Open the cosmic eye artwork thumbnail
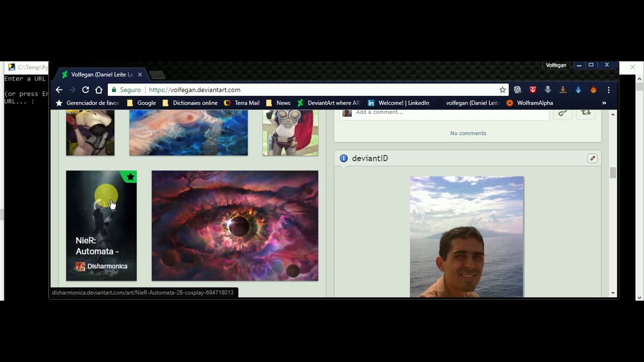This screenshot has width=644, height=362. coord(235,226)
